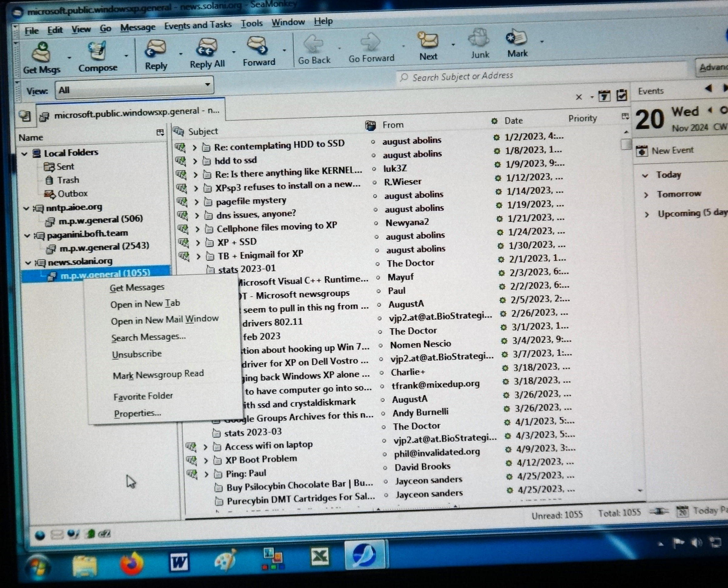Toggle read status dot for 'luk3Z' row
Image resolution: width=728 pixels, height=588 pixels.
pyautogui.click(x=374, y=169)
